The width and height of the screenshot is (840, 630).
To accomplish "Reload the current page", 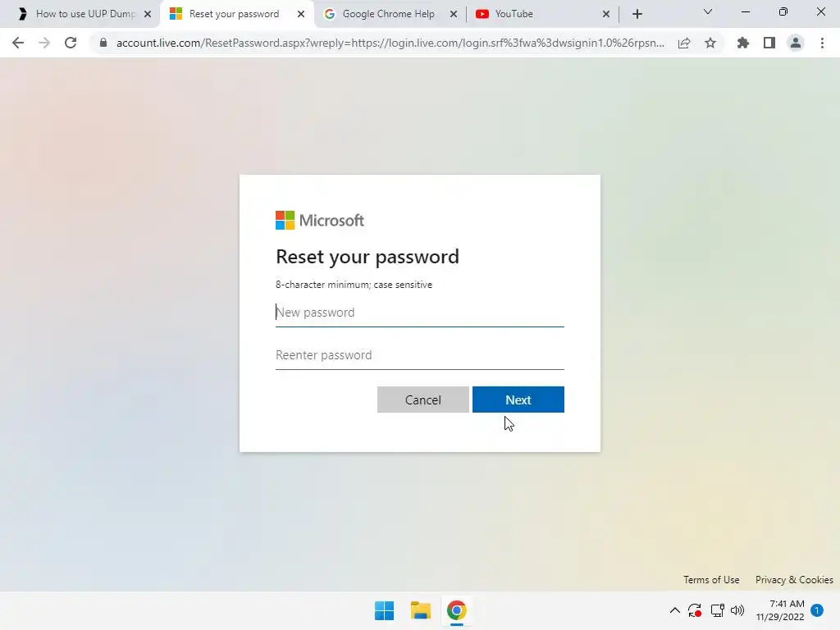I will 71,43.
